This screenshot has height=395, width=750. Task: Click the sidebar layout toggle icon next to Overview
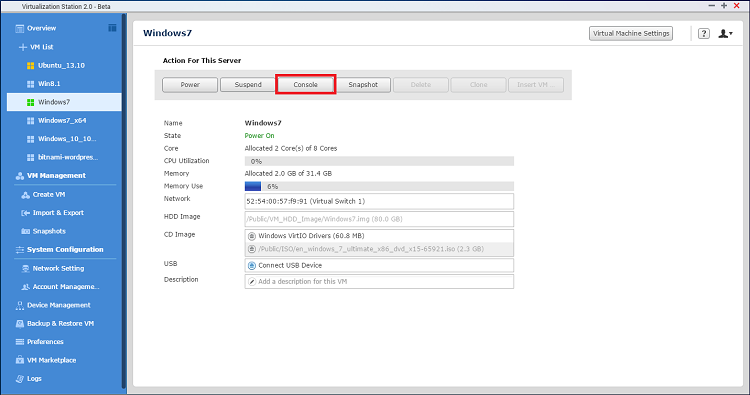click(x=112, y=28)
